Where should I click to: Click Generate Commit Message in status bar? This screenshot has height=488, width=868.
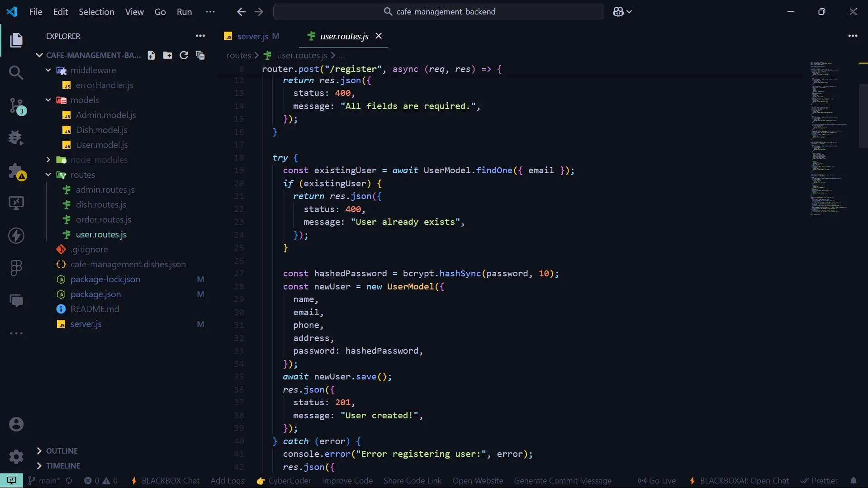point(563,481)
